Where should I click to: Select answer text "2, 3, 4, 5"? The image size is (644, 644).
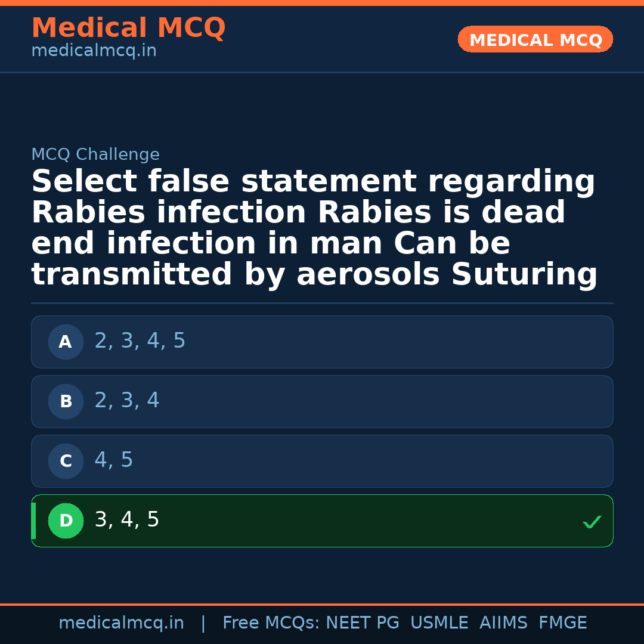[x=140, y=341]
